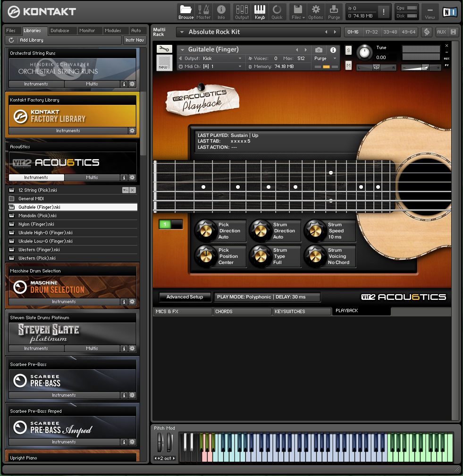Screen dimensions: 463x476
Task: Toggle the AUX sends display
Action: [x=441, y=32]
